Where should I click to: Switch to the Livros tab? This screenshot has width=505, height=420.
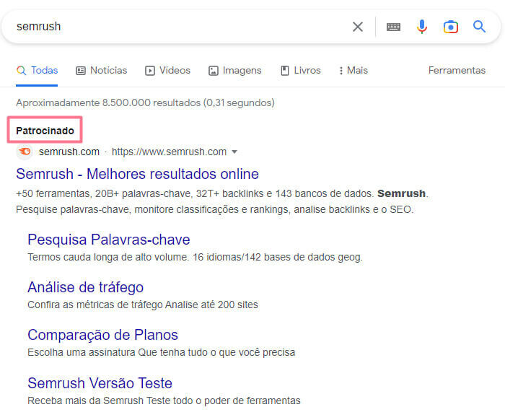(301, 71)
